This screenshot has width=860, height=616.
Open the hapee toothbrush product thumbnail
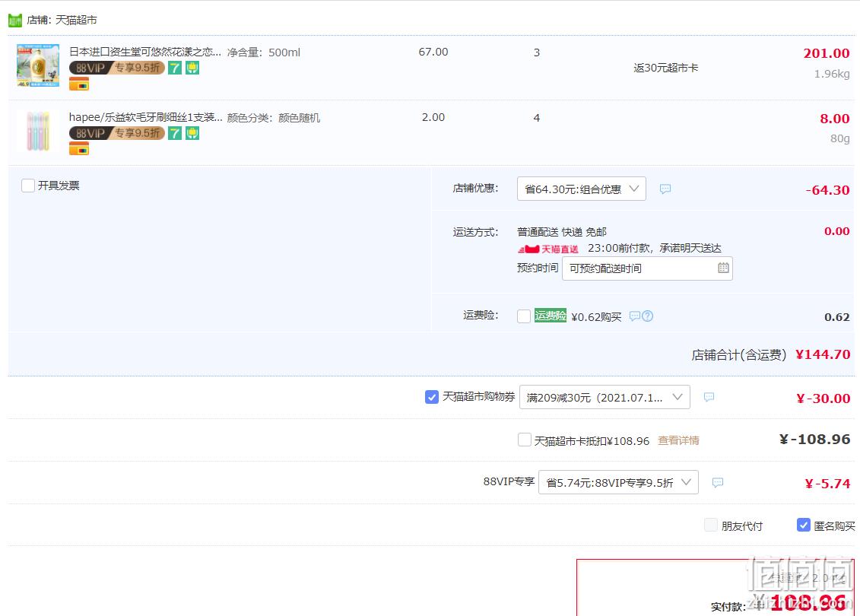tap(38, 131)
